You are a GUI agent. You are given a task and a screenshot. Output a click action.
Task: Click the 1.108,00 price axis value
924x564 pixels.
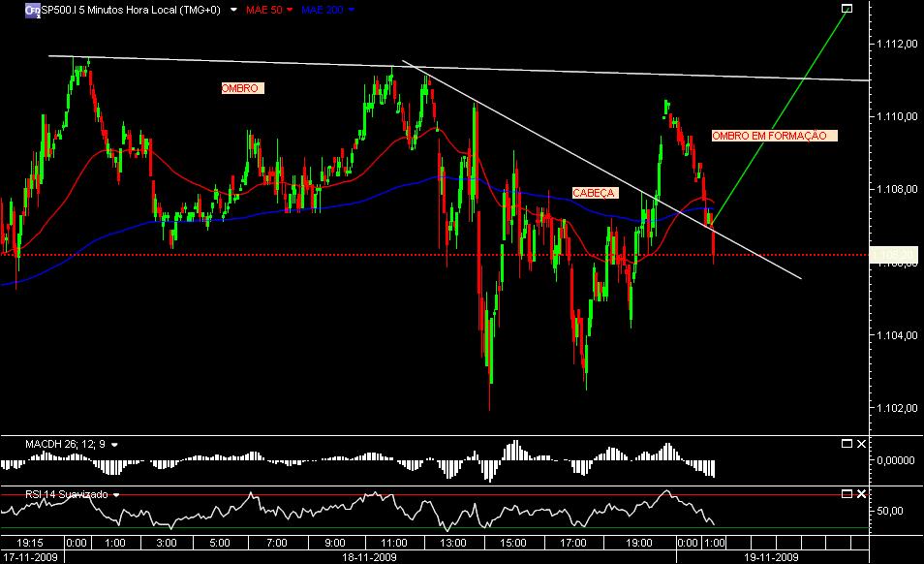click(897, 189)
